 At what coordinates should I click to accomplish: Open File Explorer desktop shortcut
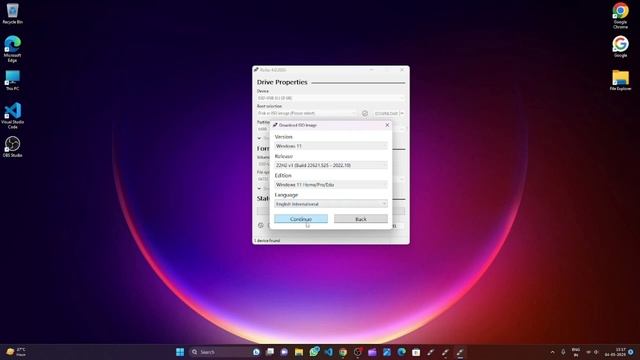click(620, 80)
